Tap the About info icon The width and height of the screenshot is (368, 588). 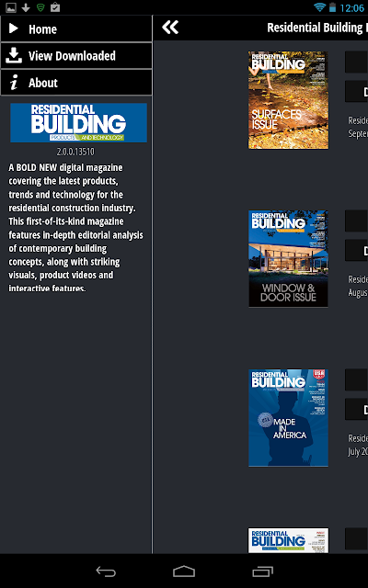[14, 82]
